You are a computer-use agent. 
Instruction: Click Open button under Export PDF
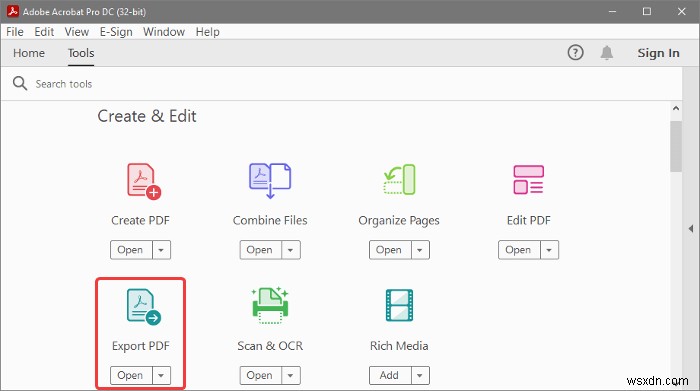pos(131,375)
